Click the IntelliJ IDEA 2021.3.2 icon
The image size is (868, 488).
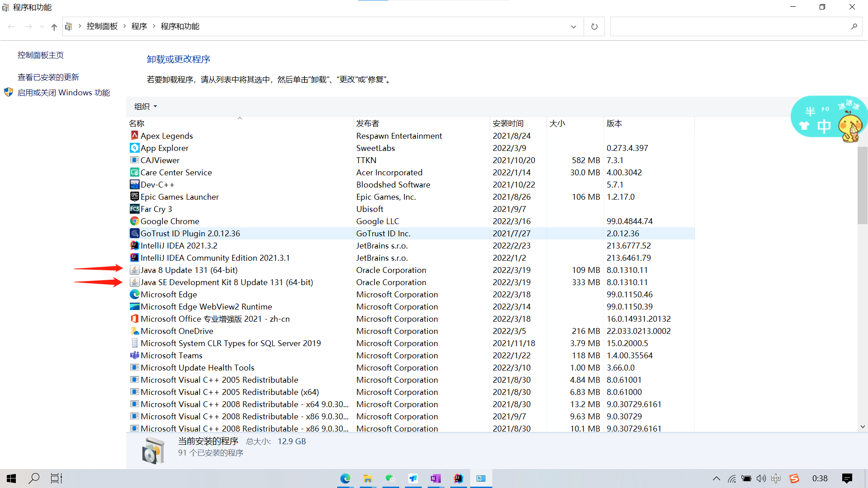[134, 245]
